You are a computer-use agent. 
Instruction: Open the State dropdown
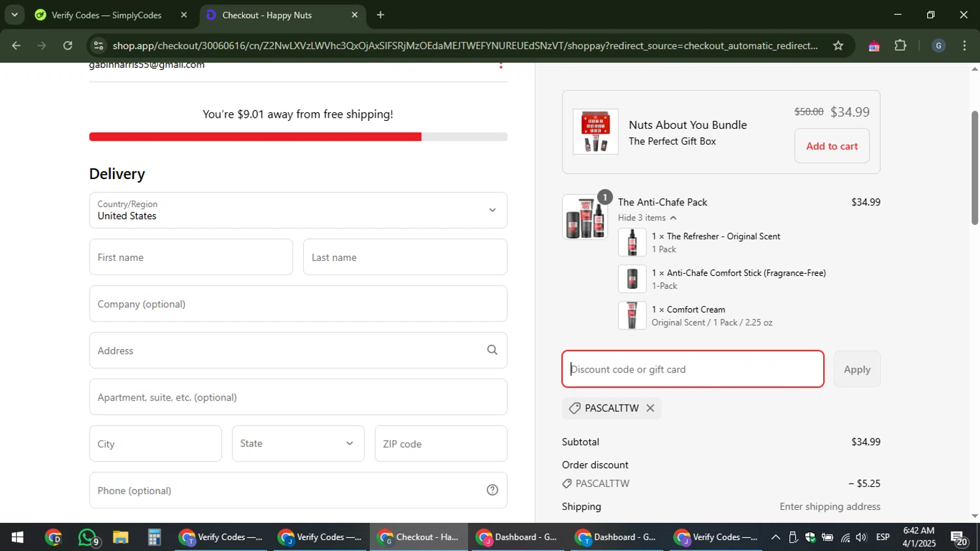[x=298, y=444]
